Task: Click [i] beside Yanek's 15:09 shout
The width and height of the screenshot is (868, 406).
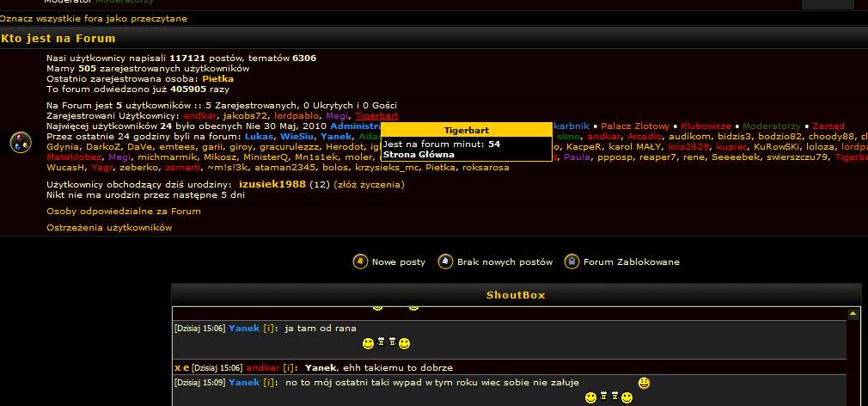Action: tap(268, 383)
